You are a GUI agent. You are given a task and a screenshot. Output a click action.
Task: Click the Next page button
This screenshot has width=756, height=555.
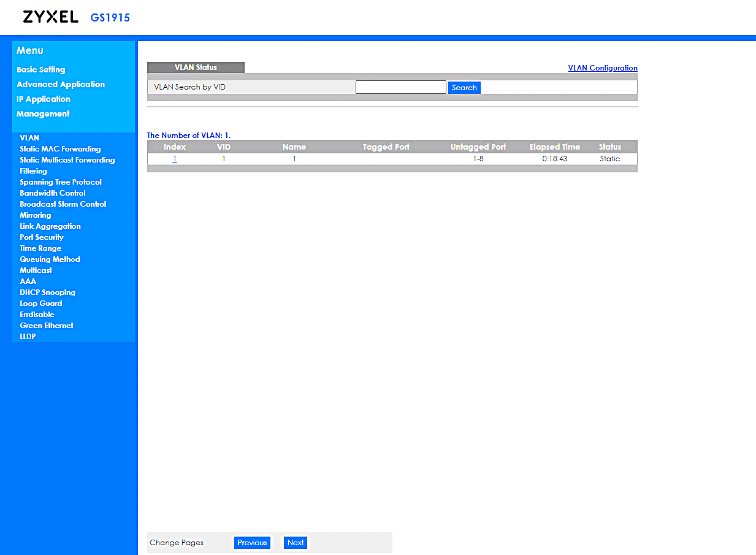click(x=296, y=543)
